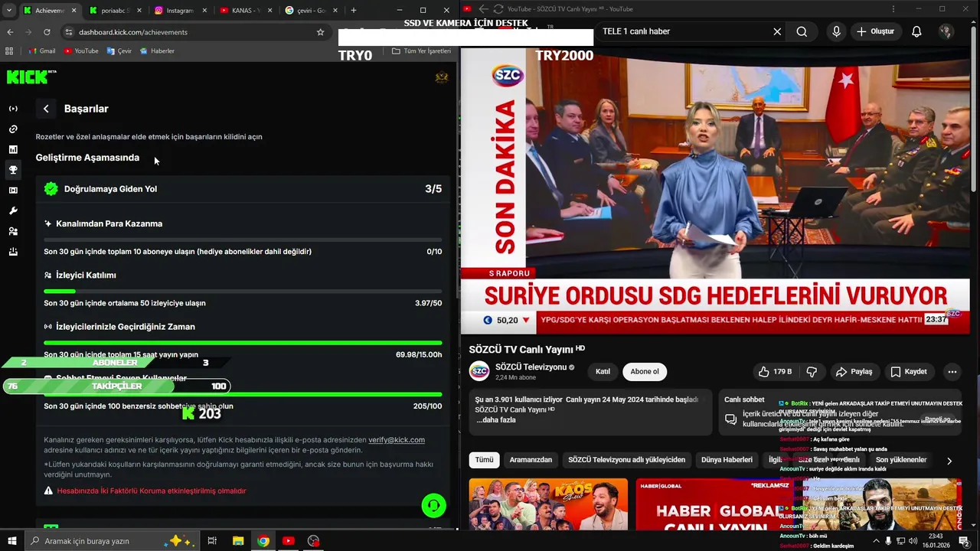Image resolution: width=980 pixels, height=551 pixels.
Task: Click Kaydet save button
Action: tap(908, 371)
